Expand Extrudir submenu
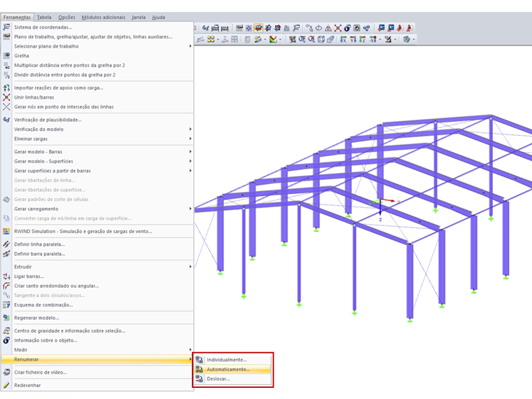The height and width of the screenshot is (399, 532). pos(97,267)
